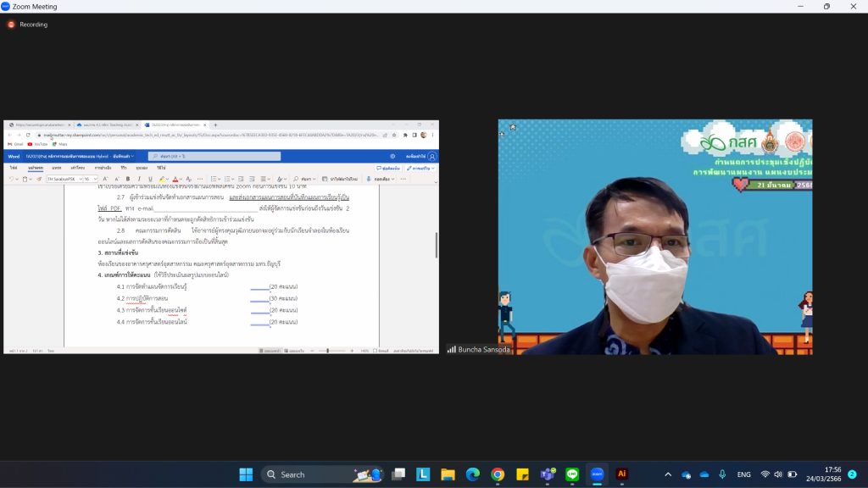
Task: Show hidden icons in the system tray
Action: click(668, 474)
